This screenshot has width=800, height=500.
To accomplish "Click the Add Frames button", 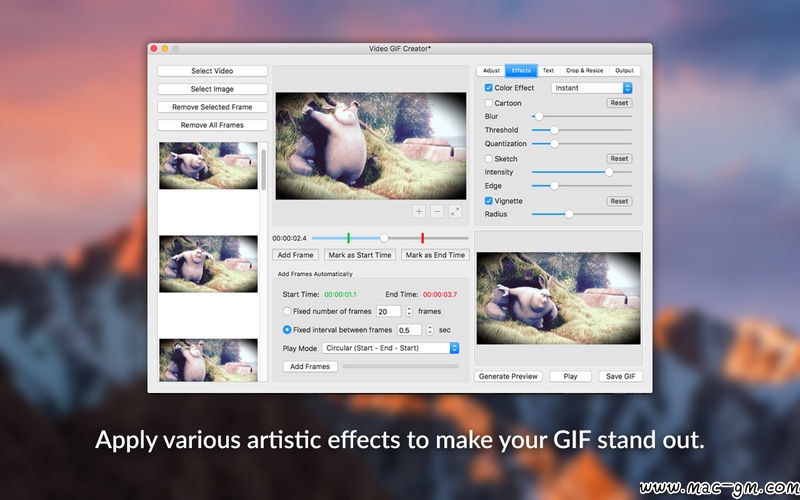I will pos(310,366).
